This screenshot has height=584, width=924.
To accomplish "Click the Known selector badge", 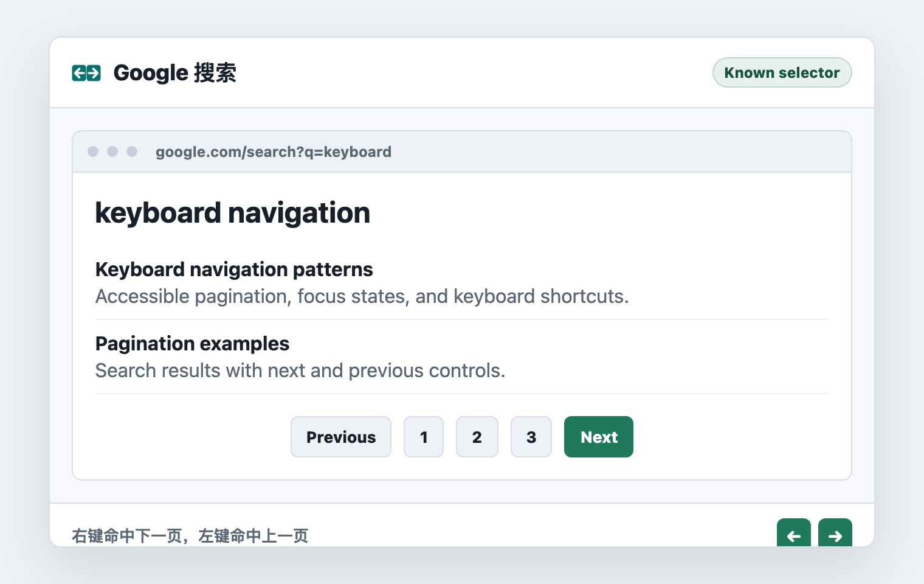I will pyautogui.click(x=782, y=72).
